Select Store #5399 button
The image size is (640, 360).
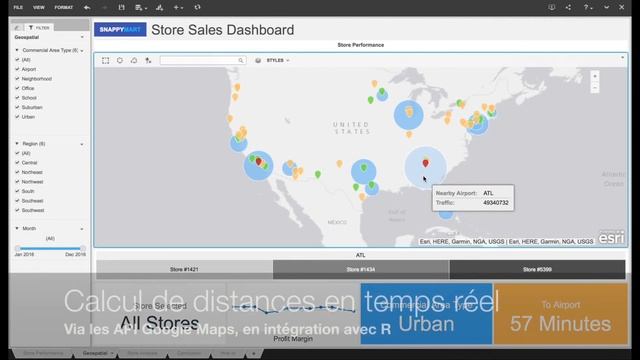coord(537,269)
